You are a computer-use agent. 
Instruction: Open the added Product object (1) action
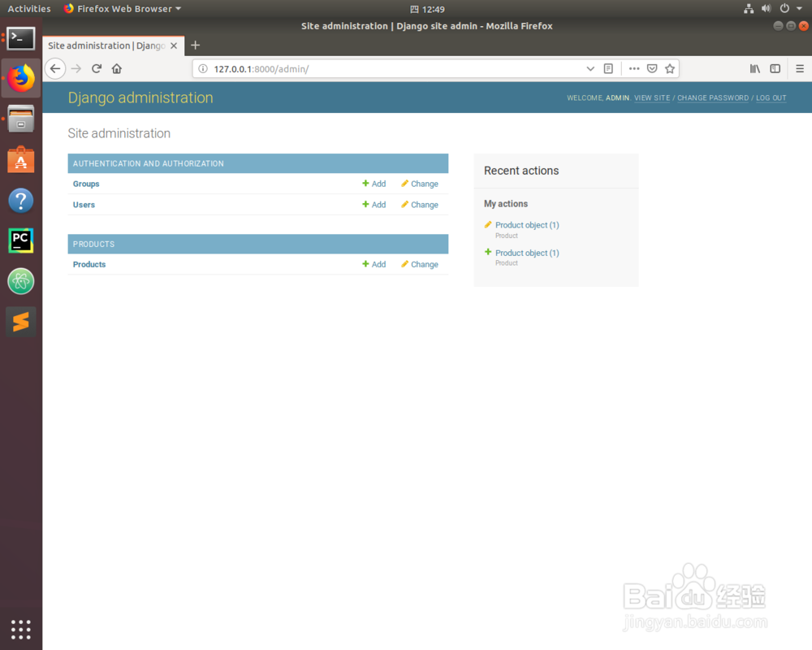pyautogui.click(x=527, y=253)
